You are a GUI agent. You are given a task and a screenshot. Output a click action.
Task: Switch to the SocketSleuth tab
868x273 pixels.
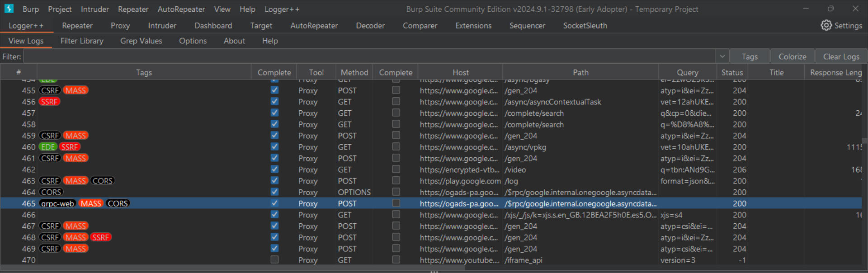point(585,26)
